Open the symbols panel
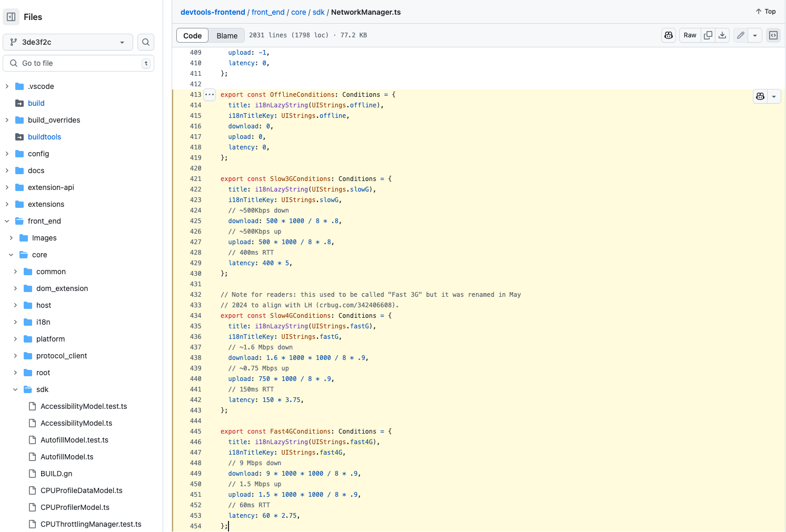 pos(773,35)
